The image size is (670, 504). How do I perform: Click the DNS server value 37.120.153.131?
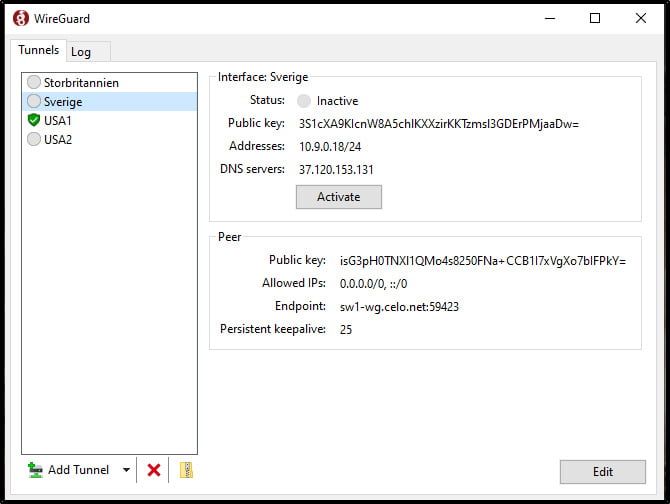tap(336, 170)
